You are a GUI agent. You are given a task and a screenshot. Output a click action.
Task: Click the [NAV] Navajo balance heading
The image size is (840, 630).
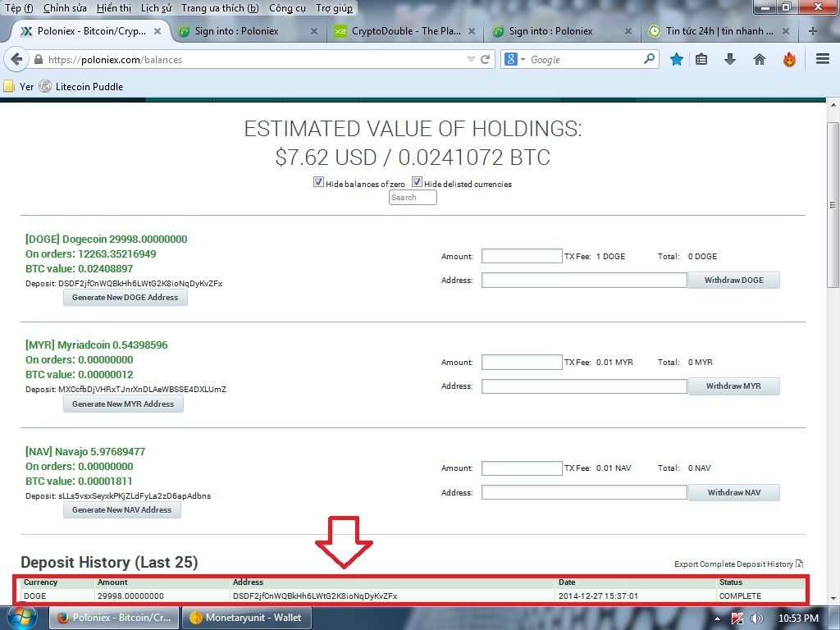pyautogui.click(x=85, y=452)
